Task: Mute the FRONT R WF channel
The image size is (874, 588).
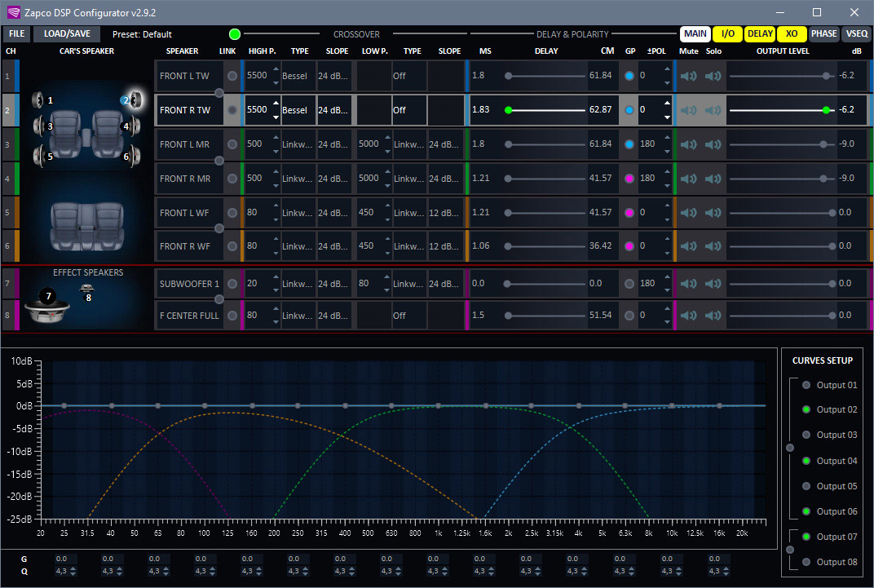Action: [688, 245]
